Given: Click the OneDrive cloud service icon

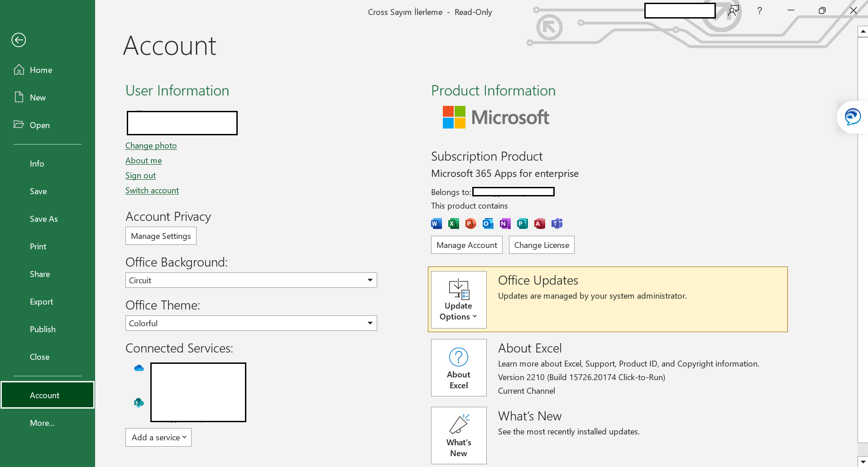Looking at the screenshot, I should 139,368.
